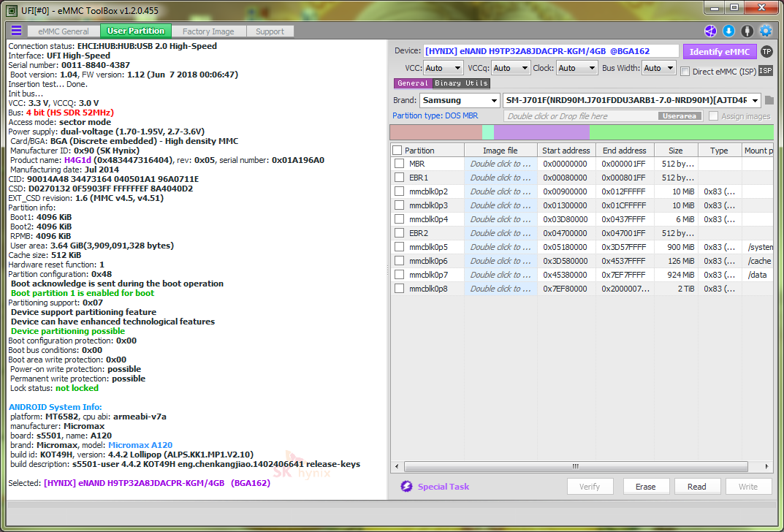Check the mmcblk0p5 partition checkbox
Viewport: 784px width, 532px height.
tap(399, 246)
